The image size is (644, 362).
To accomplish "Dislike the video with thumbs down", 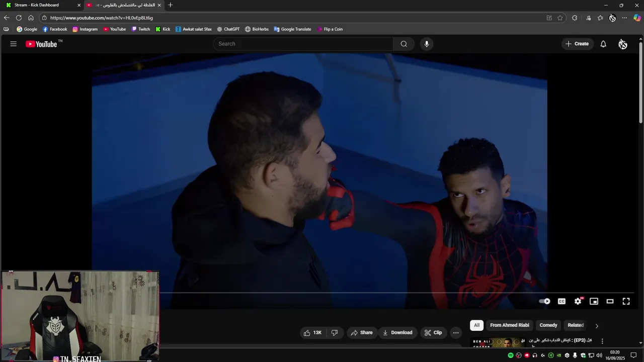I will (335, 332).
